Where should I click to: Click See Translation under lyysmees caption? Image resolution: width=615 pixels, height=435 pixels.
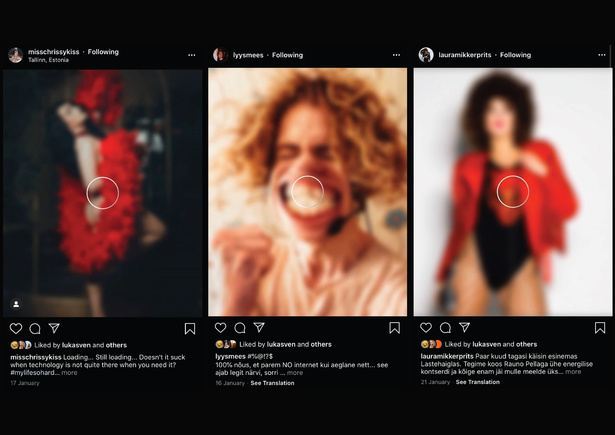point(272,383)
